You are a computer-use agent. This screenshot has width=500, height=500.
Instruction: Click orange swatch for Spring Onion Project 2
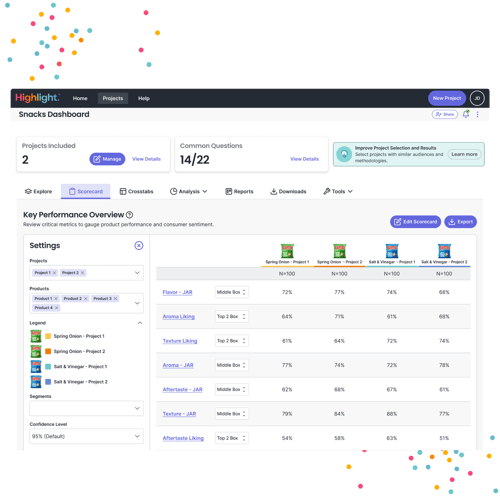coord(48,351)
